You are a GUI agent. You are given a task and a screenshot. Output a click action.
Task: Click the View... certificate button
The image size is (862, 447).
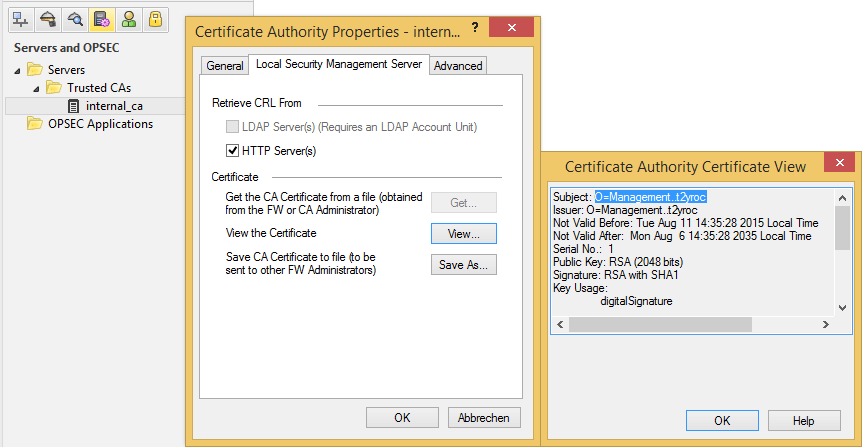(463, 233)
